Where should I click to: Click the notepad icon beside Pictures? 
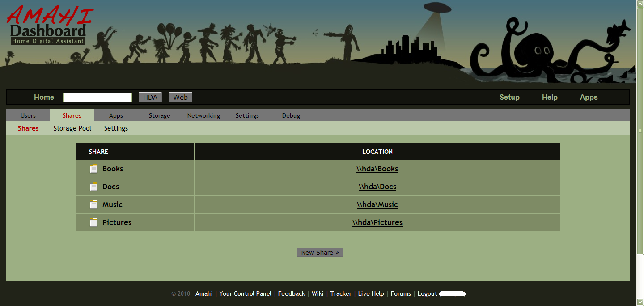[x=93, y=222]
